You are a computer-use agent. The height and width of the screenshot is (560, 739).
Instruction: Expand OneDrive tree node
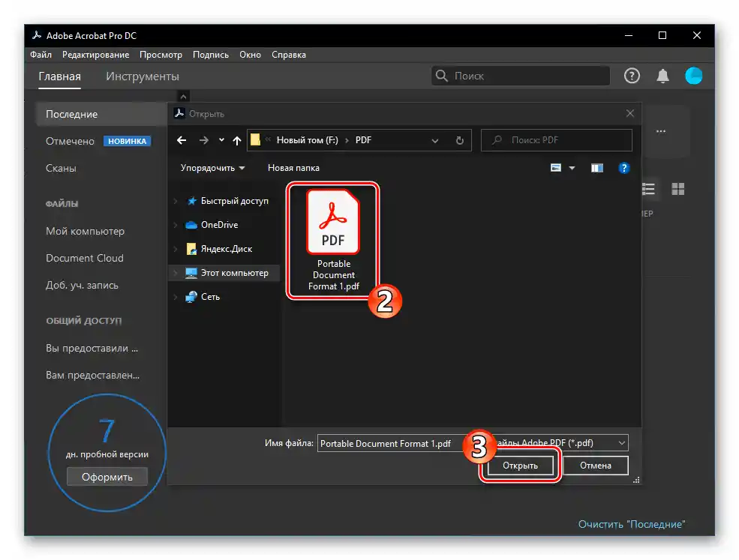[x=176, y=225]
